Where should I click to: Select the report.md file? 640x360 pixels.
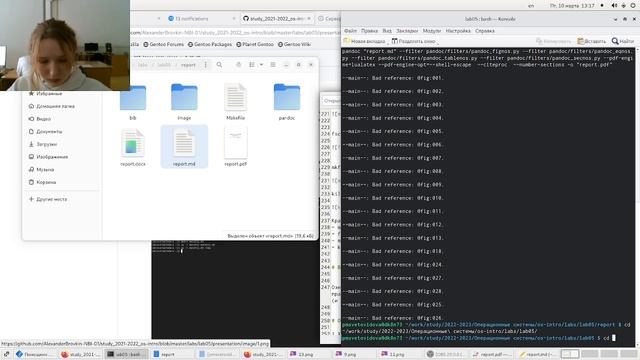click(x=184, y=147)
